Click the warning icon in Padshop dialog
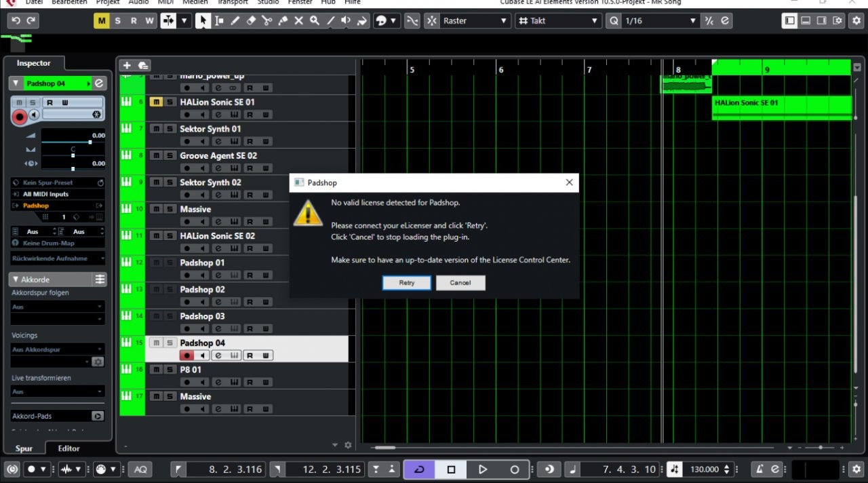This screenshot has height=483, width=868. click(x=308, y=213)
